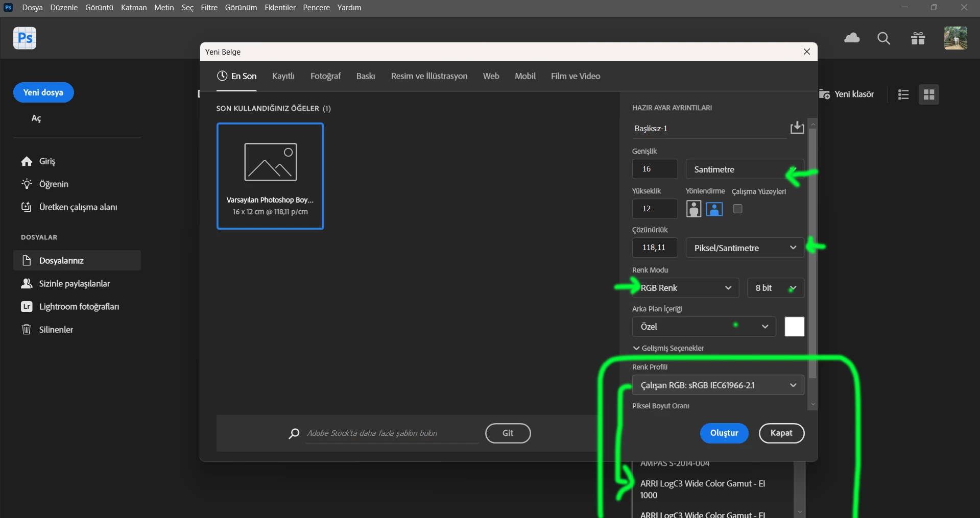Collapse the Gelişmiş Seçenekler section
980x518 pixels.
668,348
